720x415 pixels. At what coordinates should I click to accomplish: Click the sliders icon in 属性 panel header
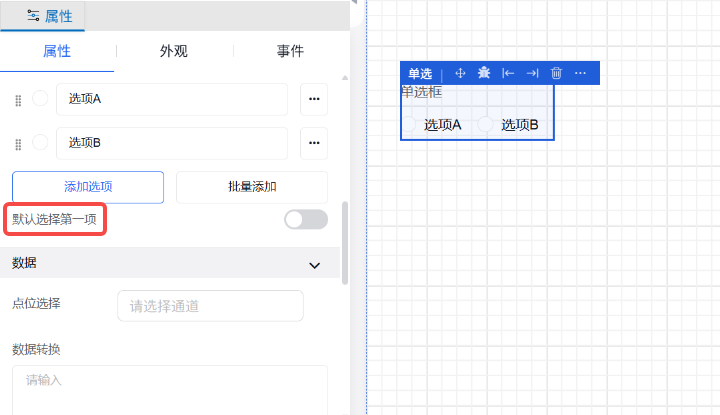33,16
